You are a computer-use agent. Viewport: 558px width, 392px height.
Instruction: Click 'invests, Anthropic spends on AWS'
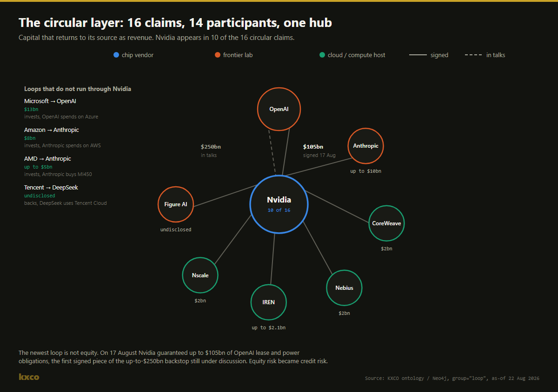click(62, 145)
